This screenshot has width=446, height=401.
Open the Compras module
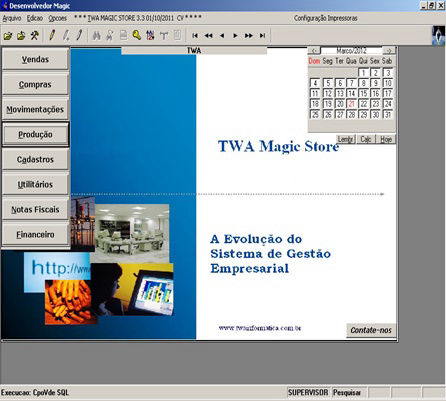[35, 84]
